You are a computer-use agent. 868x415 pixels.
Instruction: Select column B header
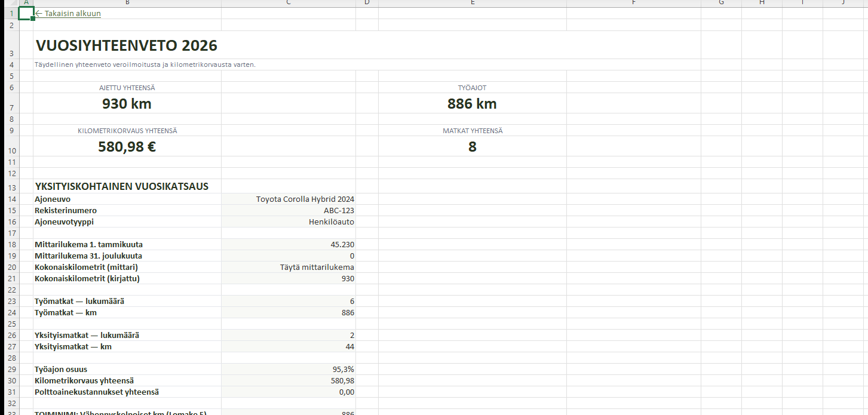[x=127, y=3]
